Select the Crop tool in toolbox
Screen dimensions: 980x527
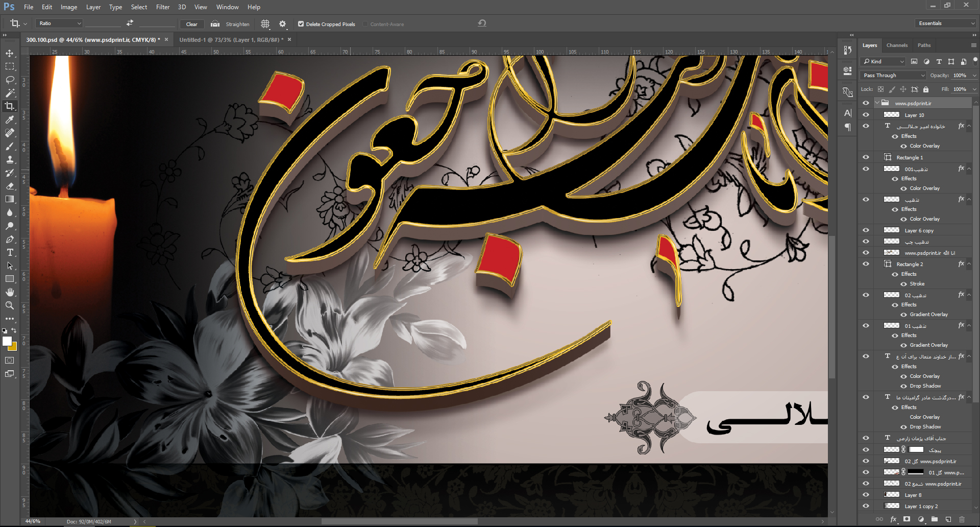pyautogui.click(x=10, y=106)
